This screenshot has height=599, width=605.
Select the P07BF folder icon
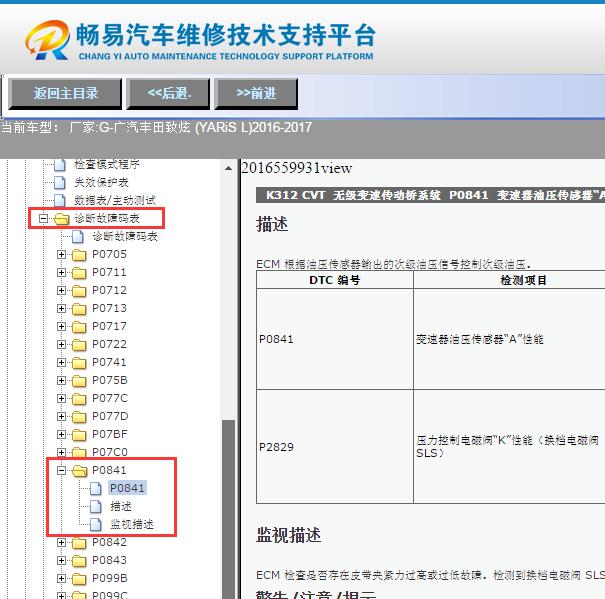coord(79,435)
